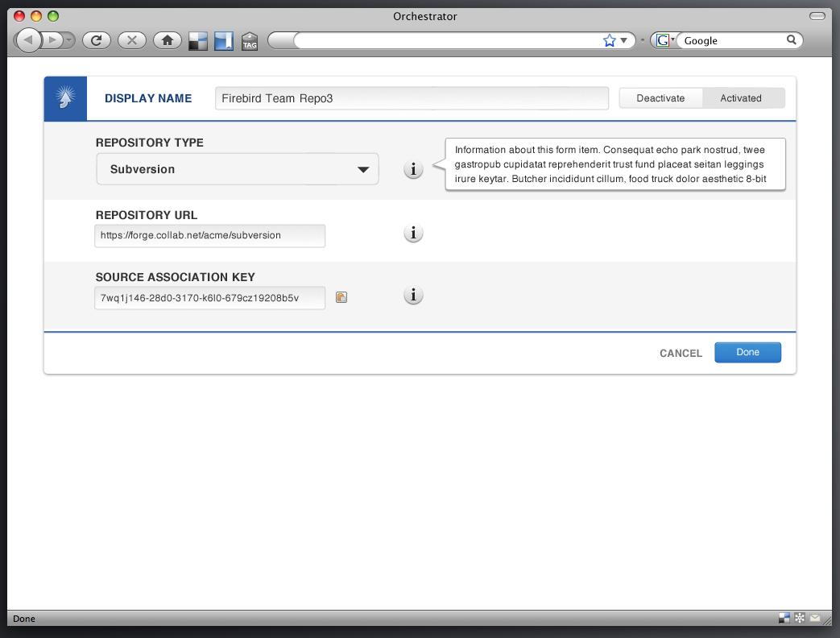
Task: Open the address bar dropdown arrow
Action: pos(623,41)
